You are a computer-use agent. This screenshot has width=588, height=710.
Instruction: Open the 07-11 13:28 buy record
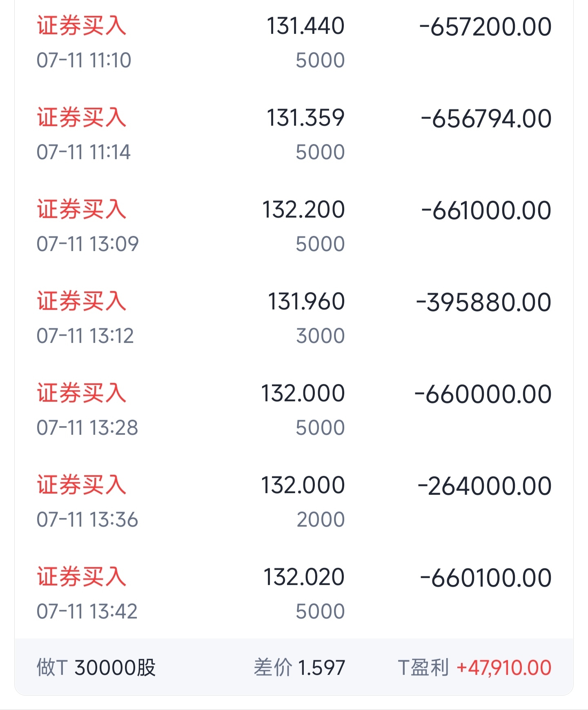tap(294, 410)
